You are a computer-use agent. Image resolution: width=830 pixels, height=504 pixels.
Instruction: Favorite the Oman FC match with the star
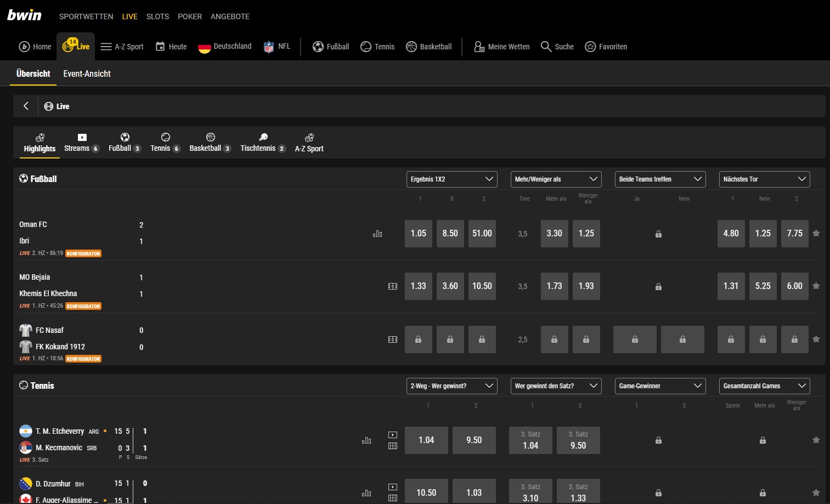(x=816, y=233)
